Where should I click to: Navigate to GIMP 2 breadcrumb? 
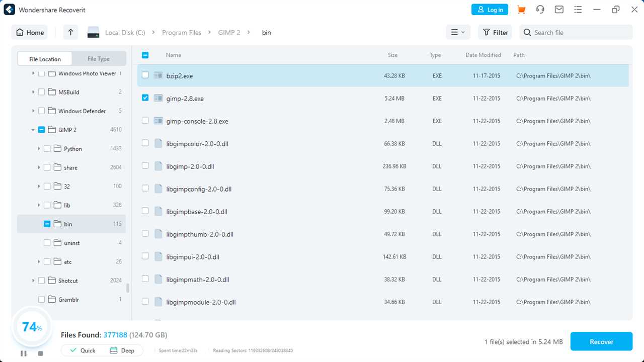[229, 33]
